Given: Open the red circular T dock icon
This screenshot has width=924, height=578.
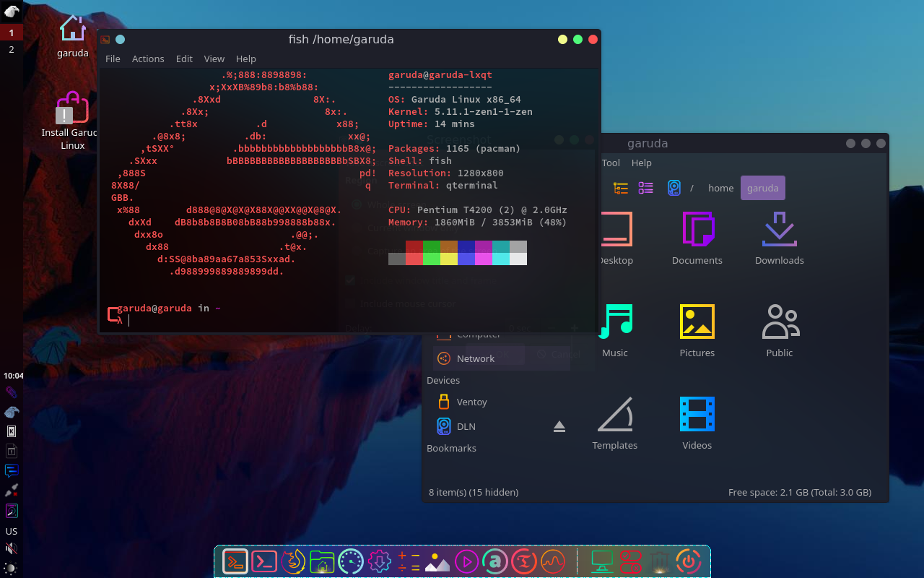Looking at the screenshot, I should [x=524, y=561].
